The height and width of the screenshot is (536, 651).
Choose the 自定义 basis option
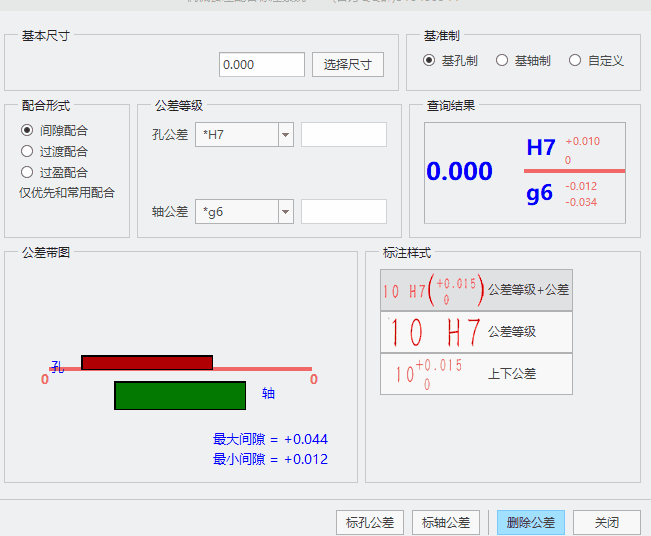(x=575, y=61)
